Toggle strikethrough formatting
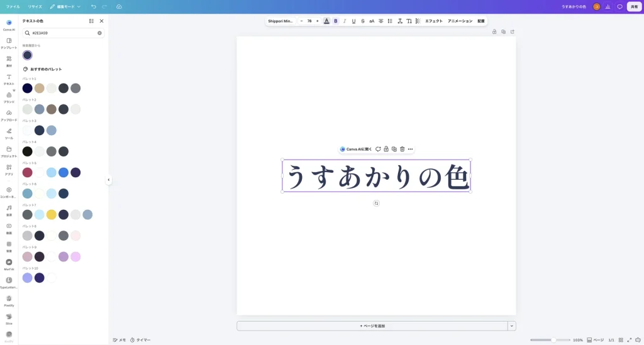This screenshot has width=644, height=345. (363, 21)
